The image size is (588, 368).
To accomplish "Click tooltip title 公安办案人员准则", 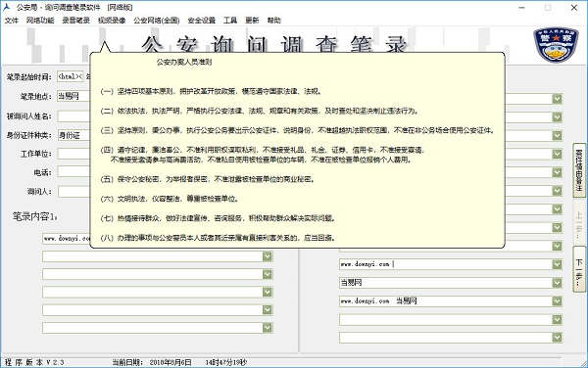I will coord(184,62).
